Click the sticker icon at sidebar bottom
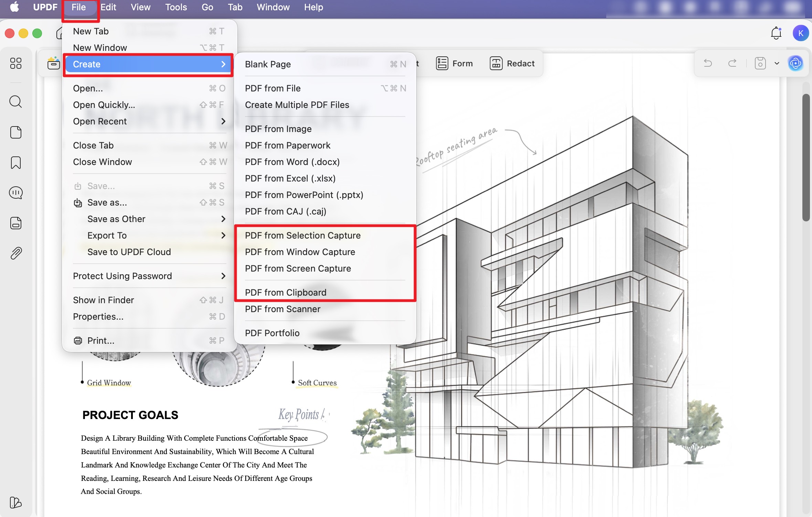This screenshot has height=517, width=812. point(16,503)
